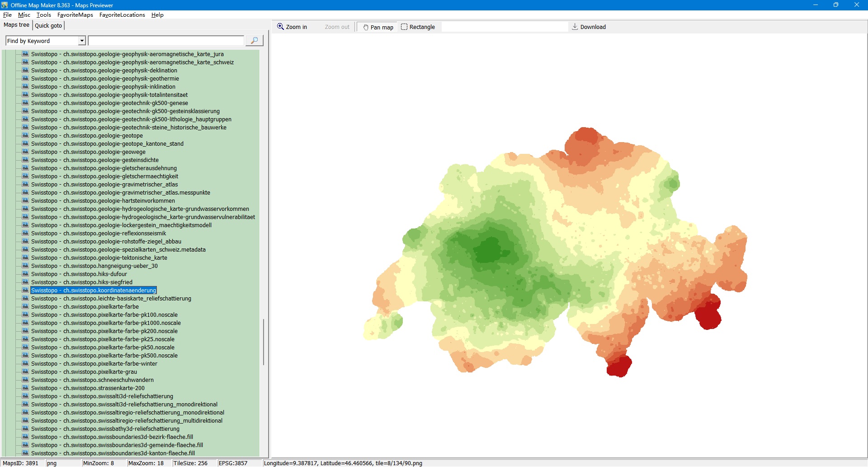Open the Tools menu
The image size is (868, 467).
44,15
